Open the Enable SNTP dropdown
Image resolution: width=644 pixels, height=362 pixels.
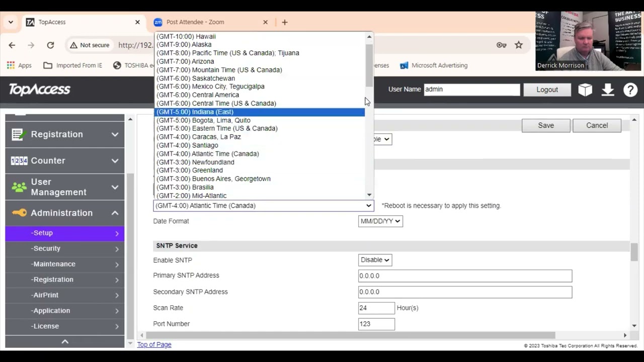[x=375, y=260]
